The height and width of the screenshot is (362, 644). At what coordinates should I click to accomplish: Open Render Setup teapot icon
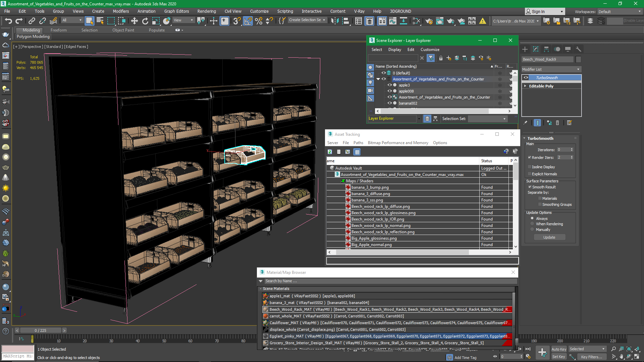(429, 21)
